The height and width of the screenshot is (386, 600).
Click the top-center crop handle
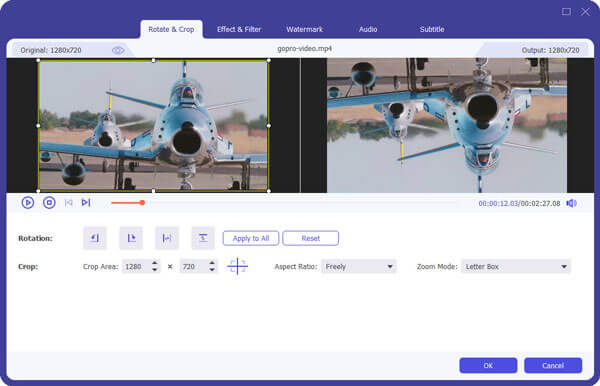[153, 60]
